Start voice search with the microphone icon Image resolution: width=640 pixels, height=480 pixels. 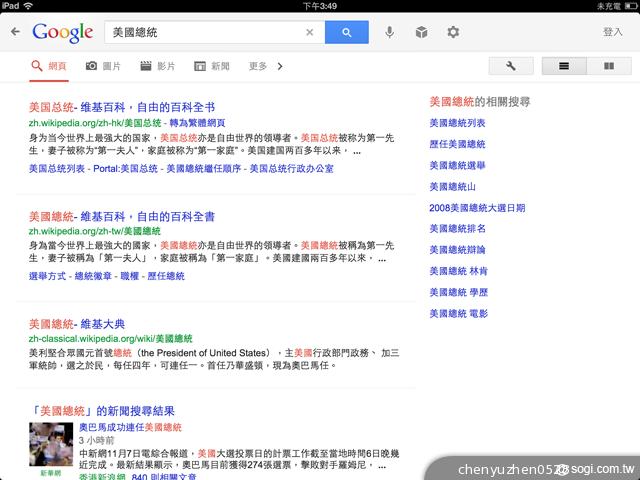pos(390,32)
